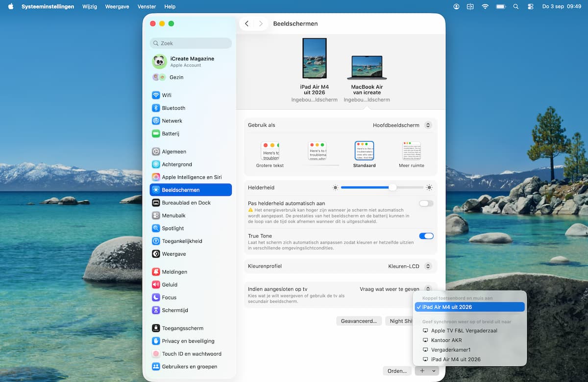Click the Geavanceerd button

pyautogui.click(x=359, y=321)
